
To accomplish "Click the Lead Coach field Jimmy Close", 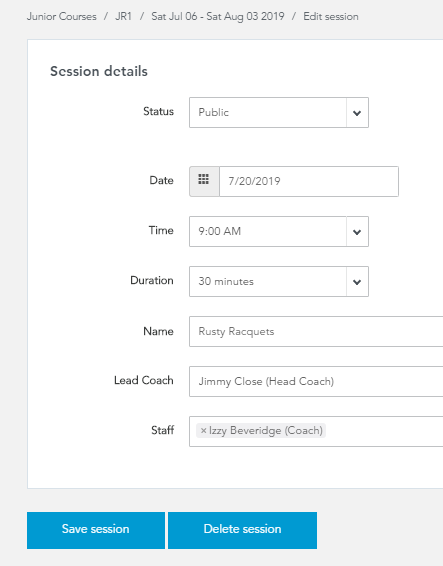I will pyautogui.click(x=316, y=382).
